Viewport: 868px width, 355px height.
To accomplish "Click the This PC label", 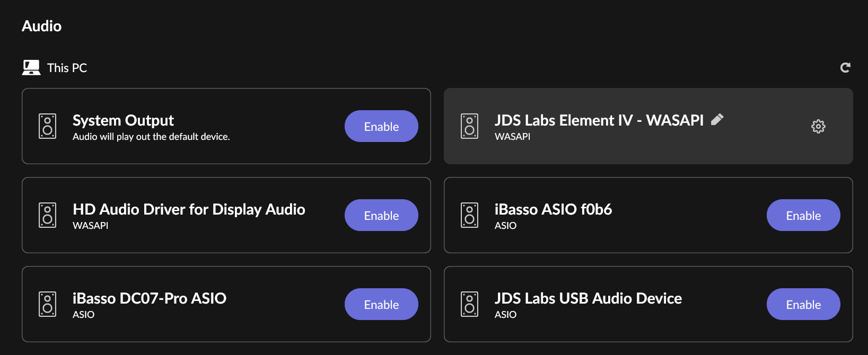I will pos(67,68).
